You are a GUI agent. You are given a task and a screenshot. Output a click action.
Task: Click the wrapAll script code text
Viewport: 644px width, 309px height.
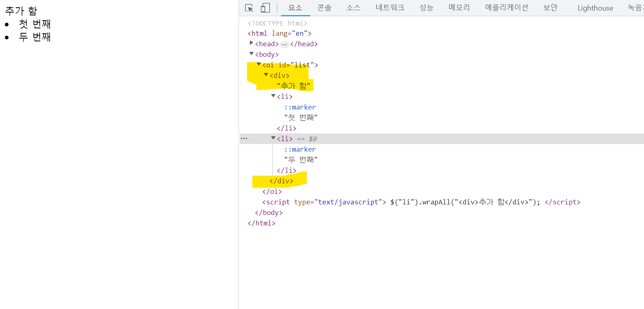(465, 202)
